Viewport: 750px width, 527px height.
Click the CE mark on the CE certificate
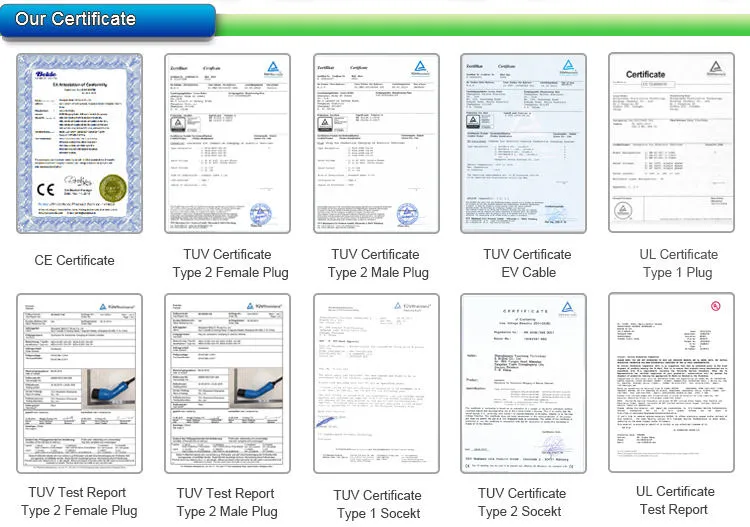[x=46, y=189]
